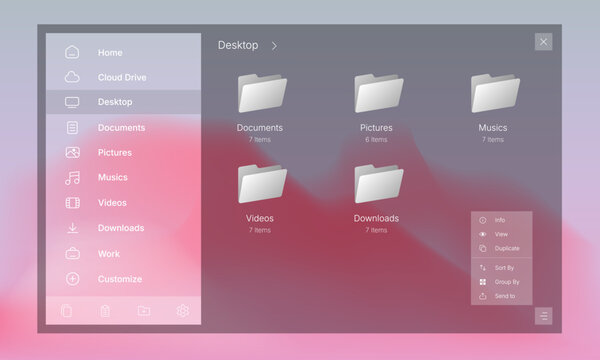Open the Downloads folder in main pane

click(378, 184)
